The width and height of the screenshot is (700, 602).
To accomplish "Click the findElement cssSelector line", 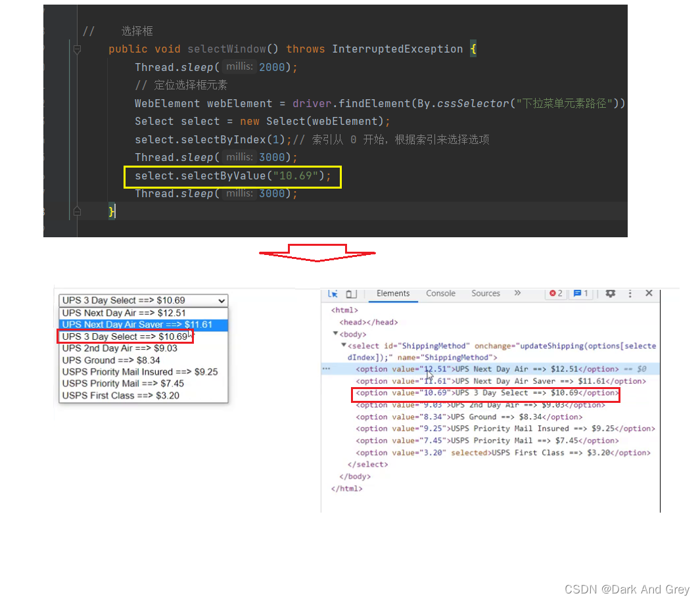I will (x=380, y=104).
